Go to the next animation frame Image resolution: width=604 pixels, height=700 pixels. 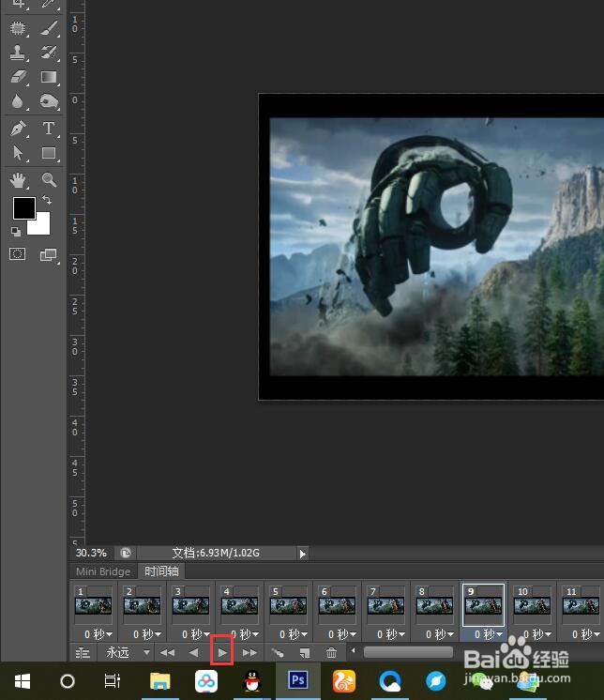pos(249,653)
